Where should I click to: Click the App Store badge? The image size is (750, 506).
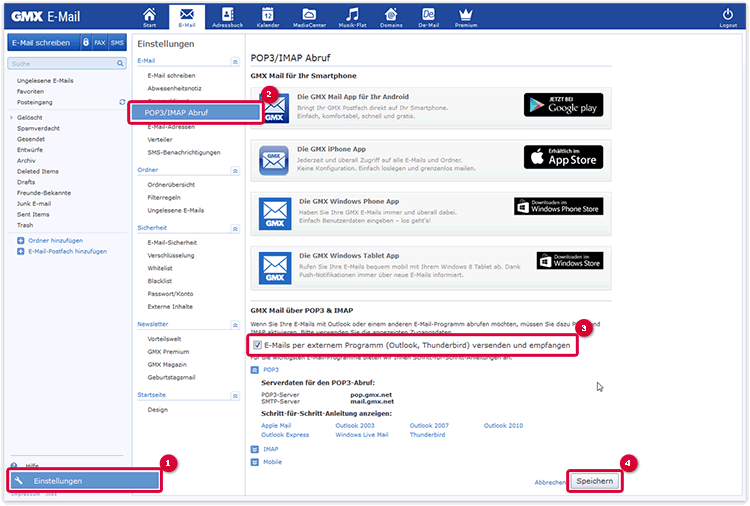pos(563,157)
